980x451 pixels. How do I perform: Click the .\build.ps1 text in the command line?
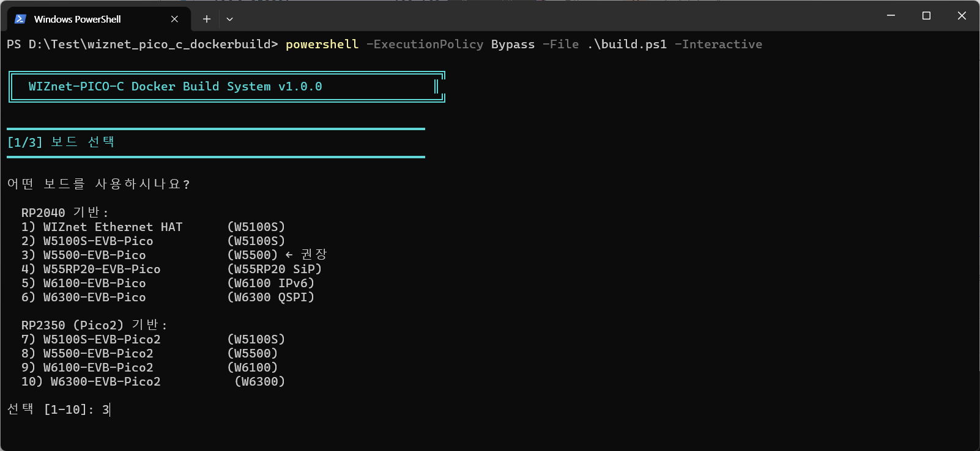tap(627, 45)
